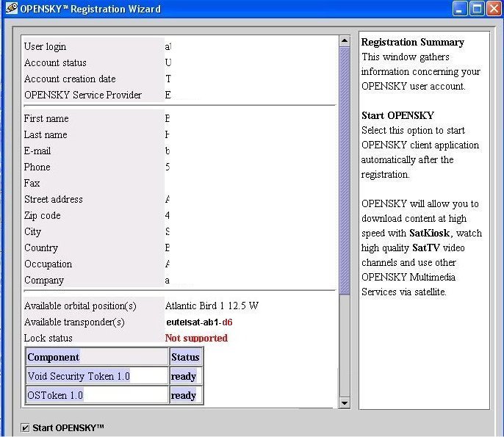Screen dimensions: 504x437
Task: Click the OPENSKY title bar icon
Action: [11, 8]
